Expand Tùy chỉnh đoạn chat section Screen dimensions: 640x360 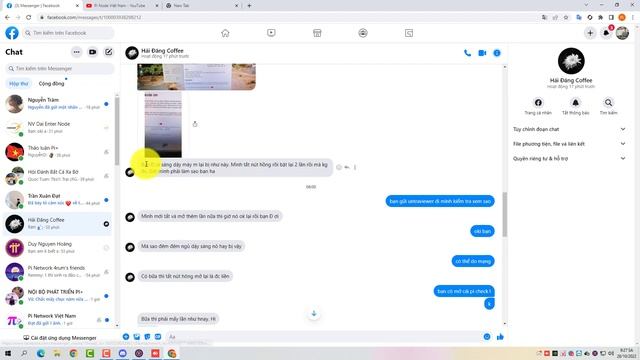pos(569,129)
